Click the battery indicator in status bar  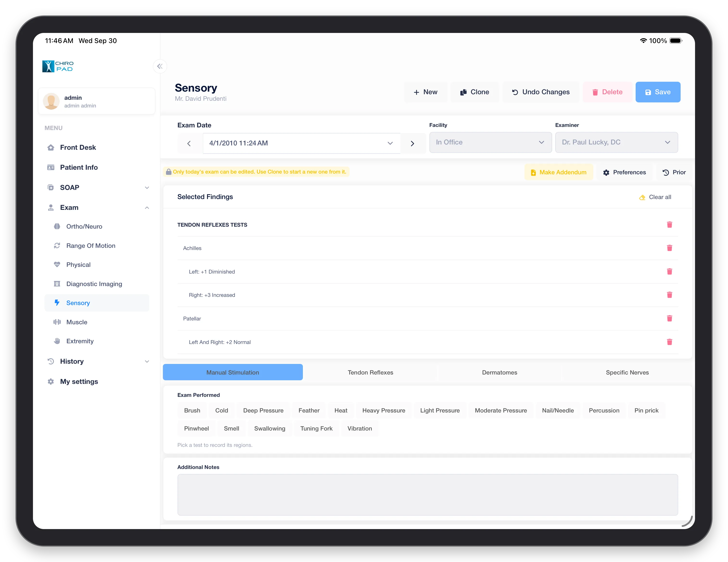pos(676,41)
